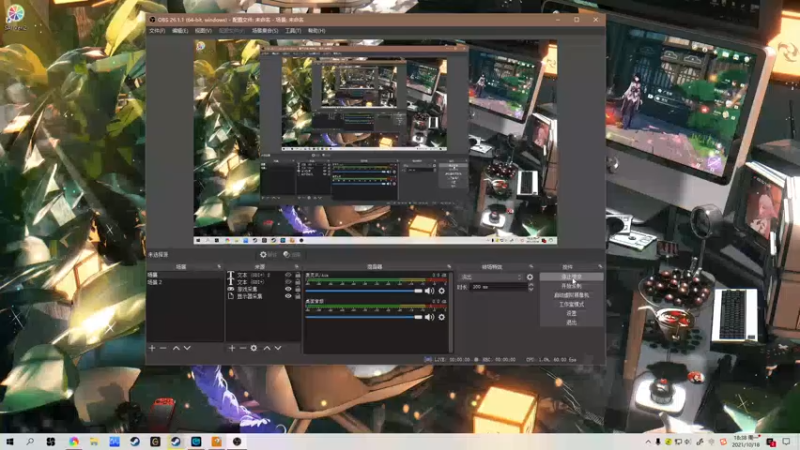The width and height of the screenshot is (800, 450).
Task: Open the Windows Start menu
Action: click(x=10, y=441)
